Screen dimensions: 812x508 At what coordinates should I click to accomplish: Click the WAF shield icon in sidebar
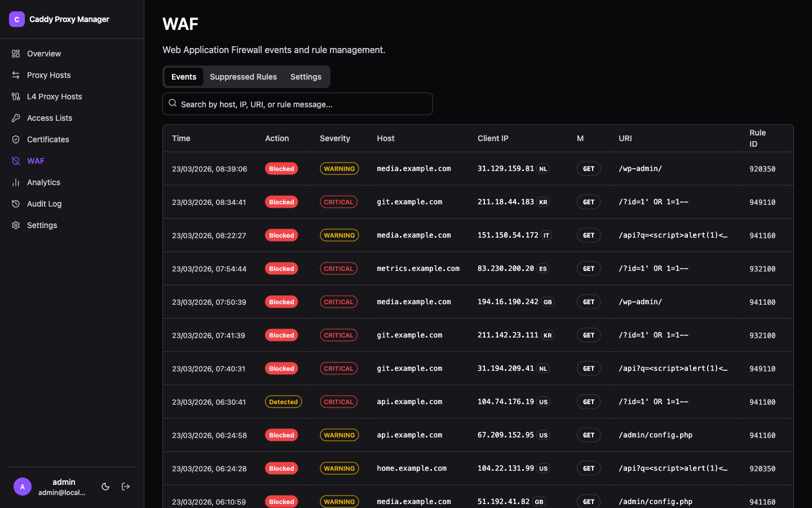click(16, 161)
